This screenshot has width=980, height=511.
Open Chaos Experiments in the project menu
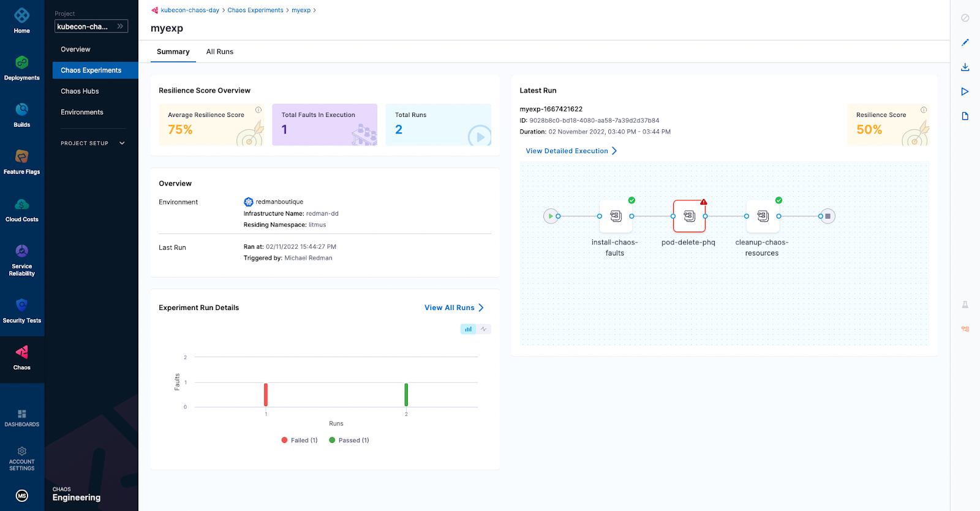(95, 70)
